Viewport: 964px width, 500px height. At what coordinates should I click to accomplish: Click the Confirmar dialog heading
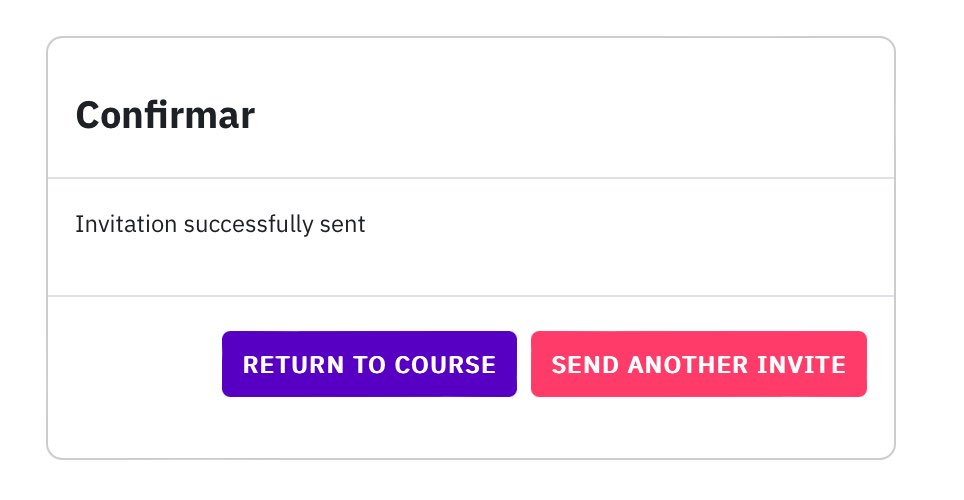pyautogui.click(x=165, y=115)
